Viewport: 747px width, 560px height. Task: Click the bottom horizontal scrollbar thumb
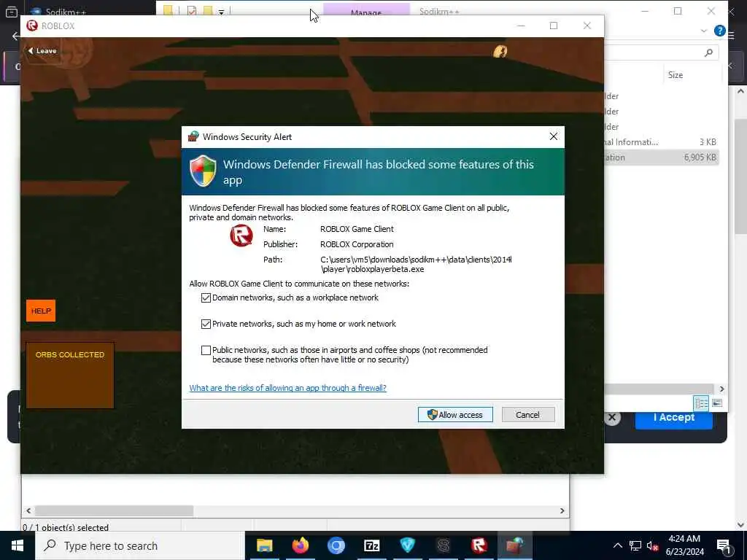pos(115,510)
